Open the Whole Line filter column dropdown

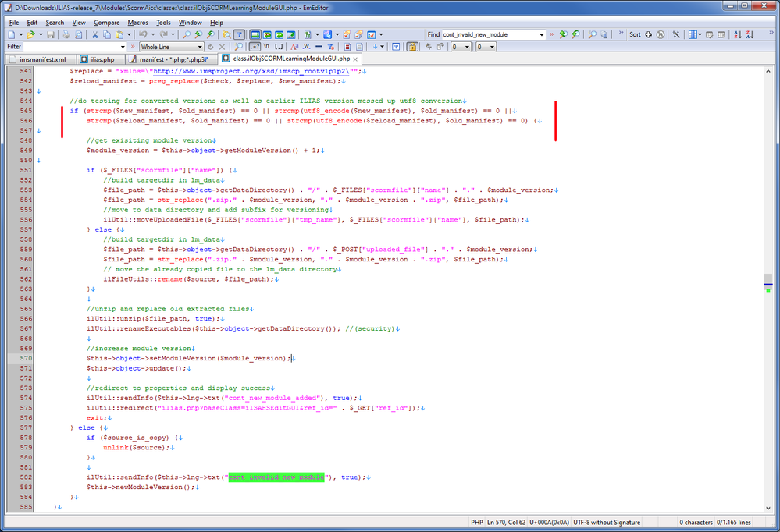(x=199, y=47)
